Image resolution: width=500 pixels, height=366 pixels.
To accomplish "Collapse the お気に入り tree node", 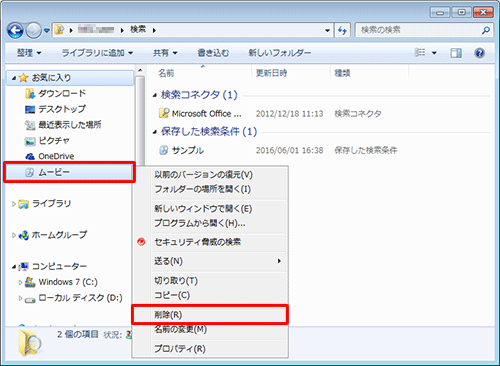I will [14, 78].
